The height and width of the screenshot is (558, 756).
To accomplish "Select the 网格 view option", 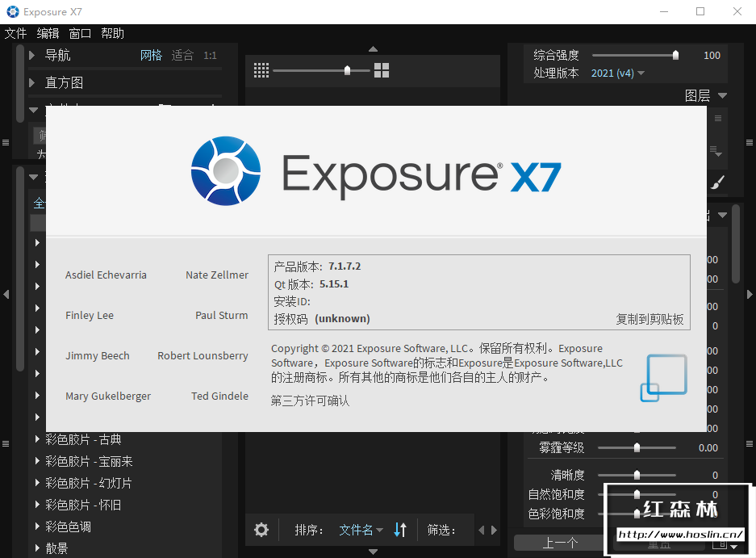I will click(x=151, y=56).
